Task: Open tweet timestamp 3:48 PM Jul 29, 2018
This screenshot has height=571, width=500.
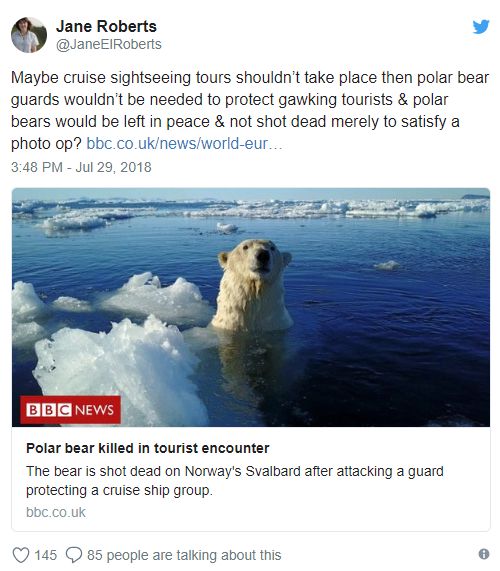Action: click(x=81, y=167)
